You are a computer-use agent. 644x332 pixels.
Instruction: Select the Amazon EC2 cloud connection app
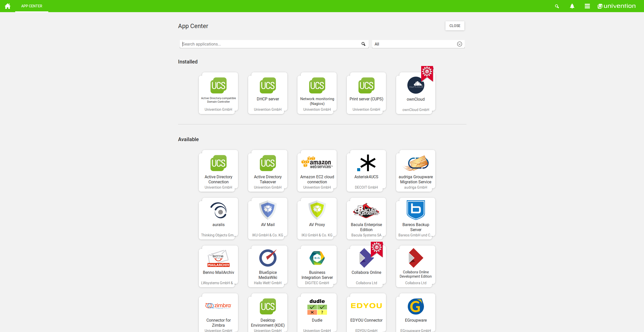coord(317,170)
